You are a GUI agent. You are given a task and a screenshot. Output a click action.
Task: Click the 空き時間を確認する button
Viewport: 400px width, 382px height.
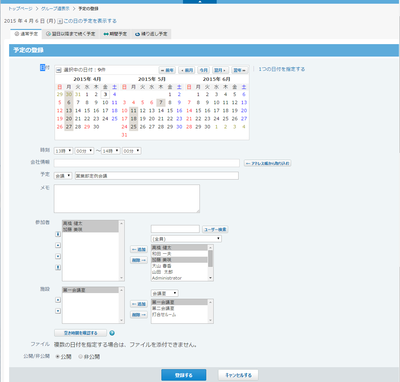[80, 333]
